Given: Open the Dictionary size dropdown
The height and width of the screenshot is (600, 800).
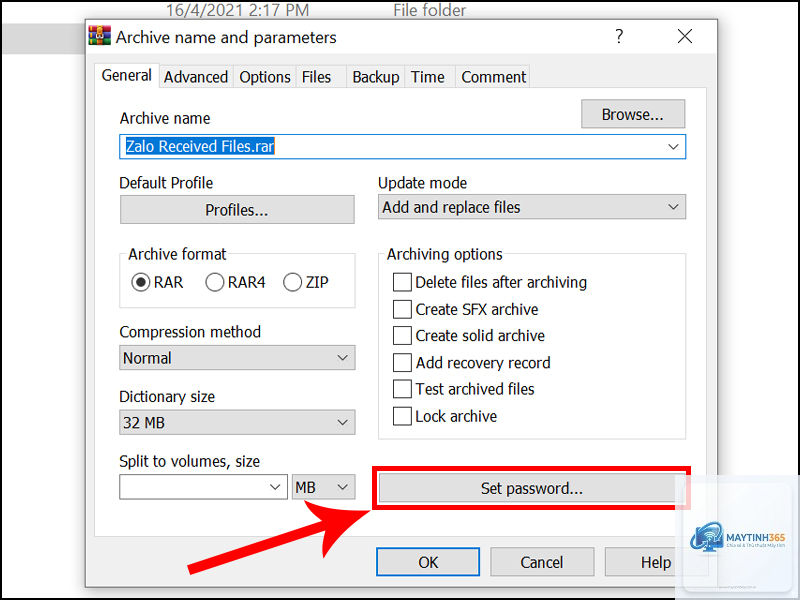Looking at the screenshot, I should [237, 422].
